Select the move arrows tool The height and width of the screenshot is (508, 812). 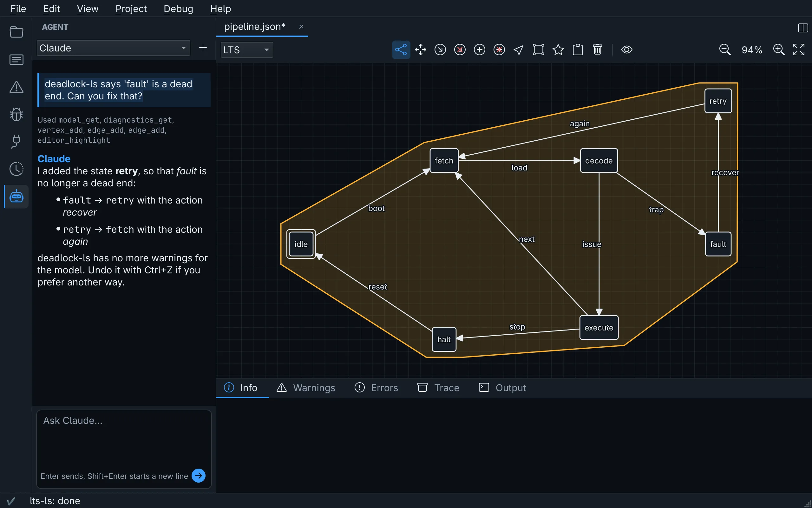[x=420, y=50]
